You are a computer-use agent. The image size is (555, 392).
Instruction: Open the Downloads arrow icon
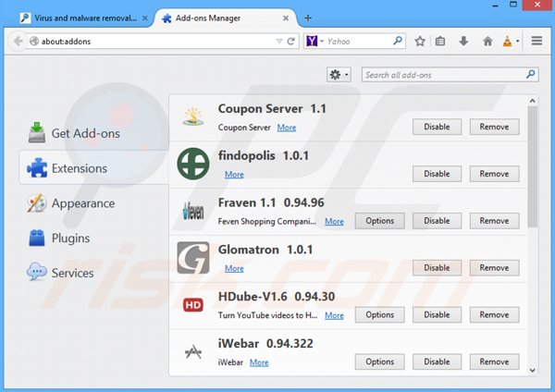click(x=463, y=42)
